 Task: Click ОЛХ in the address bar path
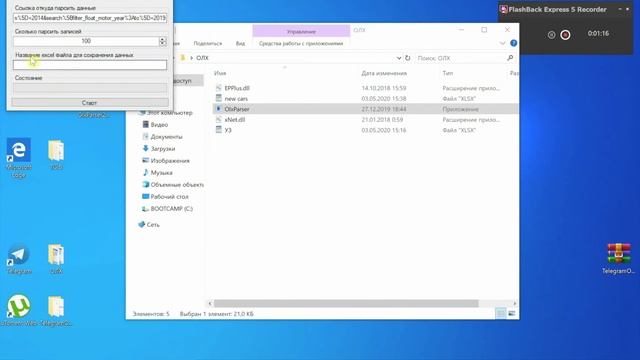202,58
